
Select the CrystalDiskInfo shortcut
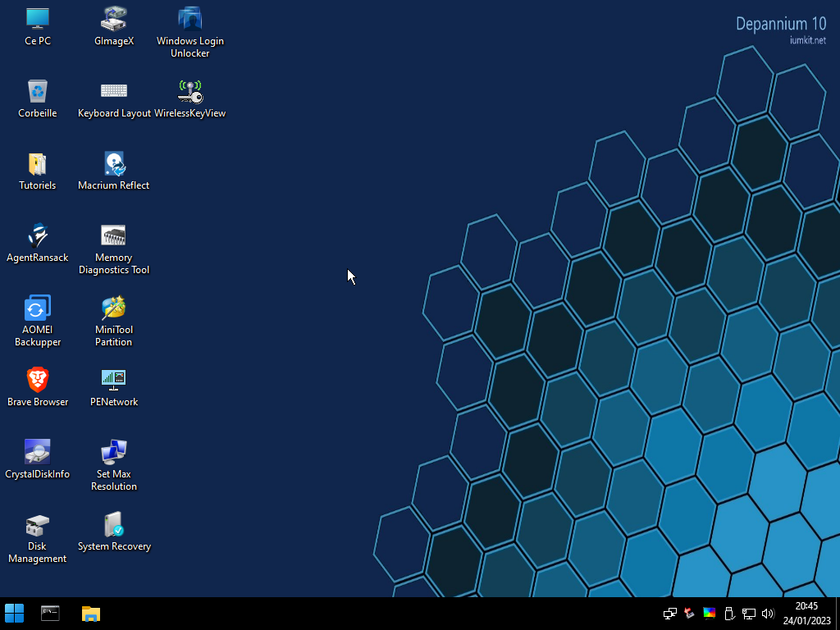coord(38,459)
